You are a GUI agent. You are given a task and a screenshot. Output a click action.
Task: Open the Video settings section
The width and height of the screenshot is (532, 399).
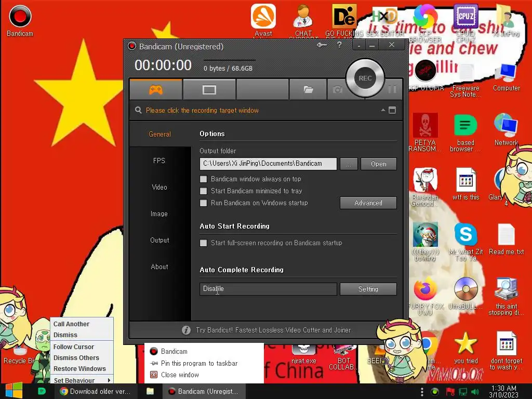click(159, 187)
